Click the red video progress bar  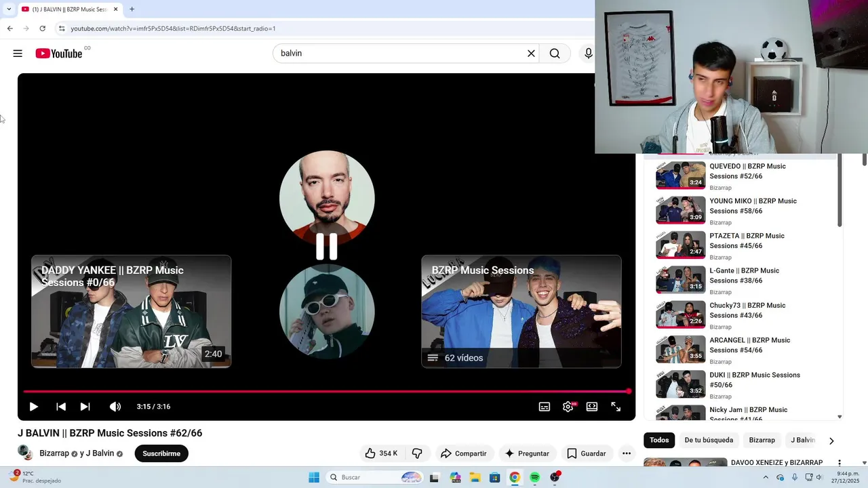326,391
